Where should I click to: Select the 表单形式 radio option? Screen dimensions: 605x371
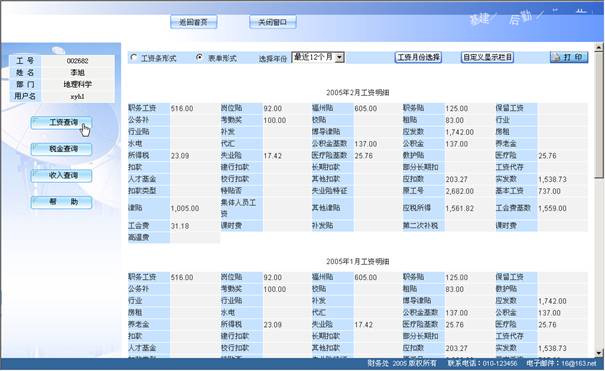click(199, 57)
